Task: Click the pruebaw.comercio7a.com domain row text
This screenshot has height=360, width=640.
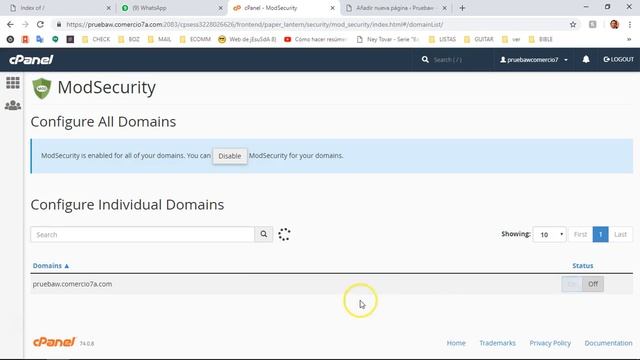Action: [72, 284]
